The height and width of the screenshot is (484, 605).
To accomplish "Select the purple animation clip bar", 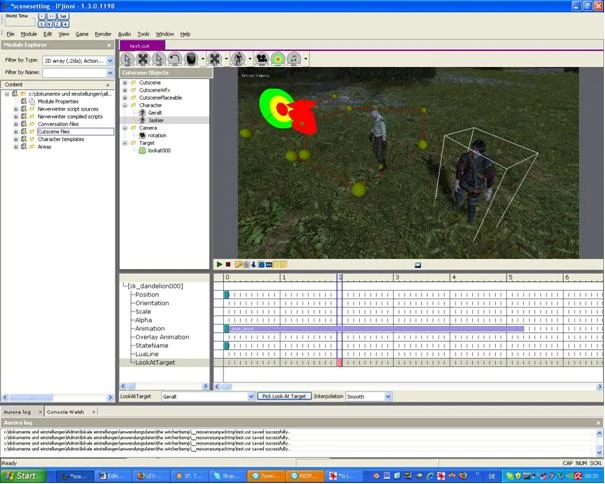I will click(377, 328).
